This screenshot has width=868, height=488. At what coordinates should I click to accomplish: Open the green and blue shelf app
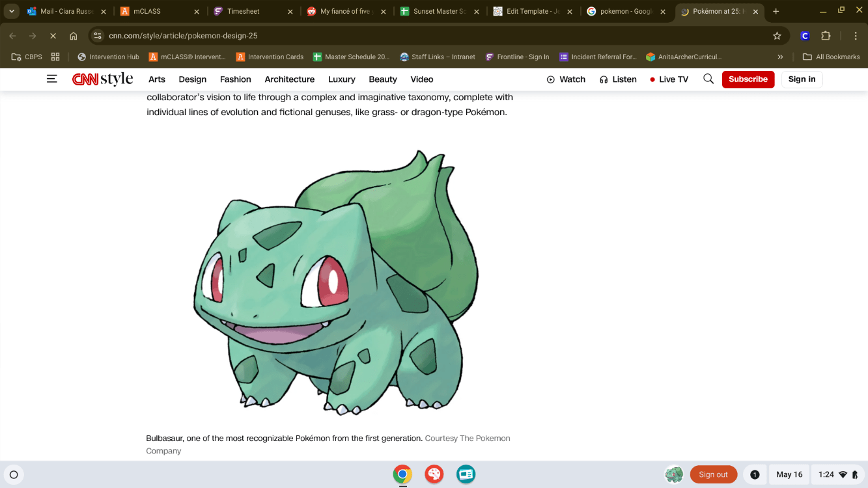click(x=466, y=474)
